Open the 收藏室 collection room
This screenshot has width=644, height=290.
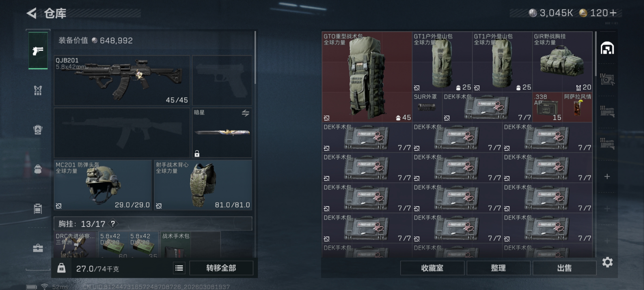[x=432, y=268]
